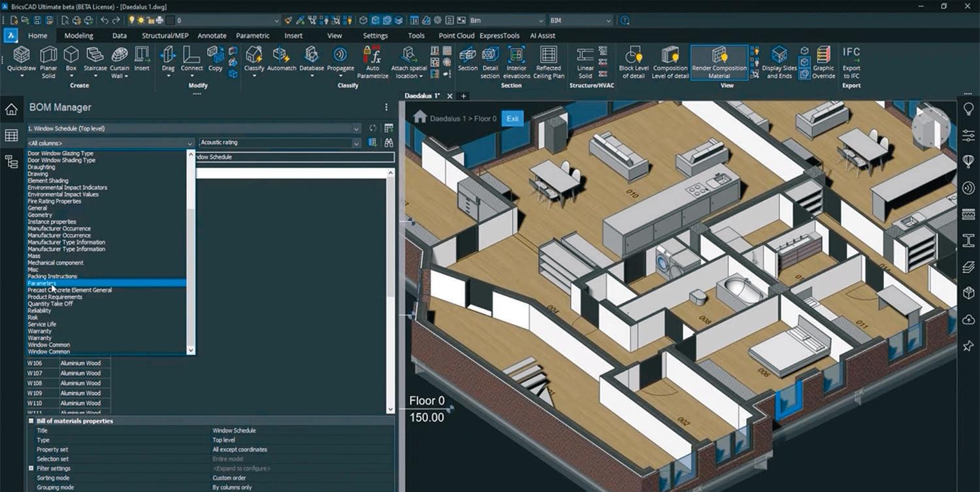Open the BOM Manager three-dots menu
This screenshot has width=980, height=492.
click(387, 107)
